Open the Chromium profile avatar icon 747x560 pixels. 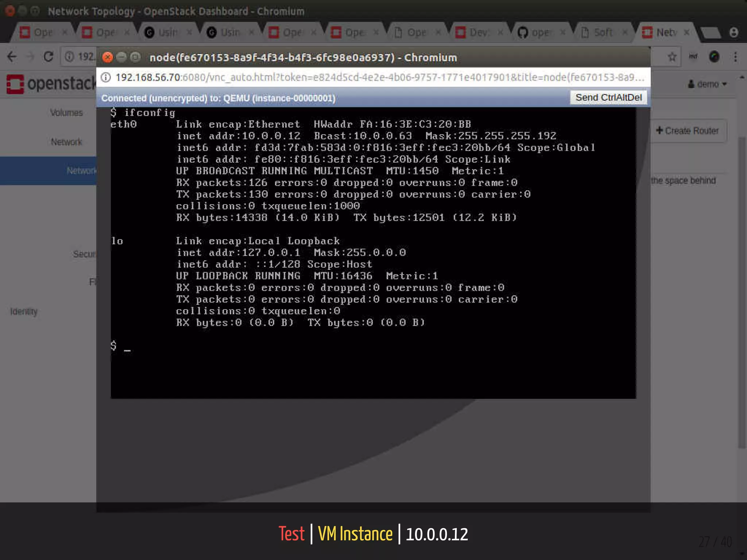[x=734, y=32]
